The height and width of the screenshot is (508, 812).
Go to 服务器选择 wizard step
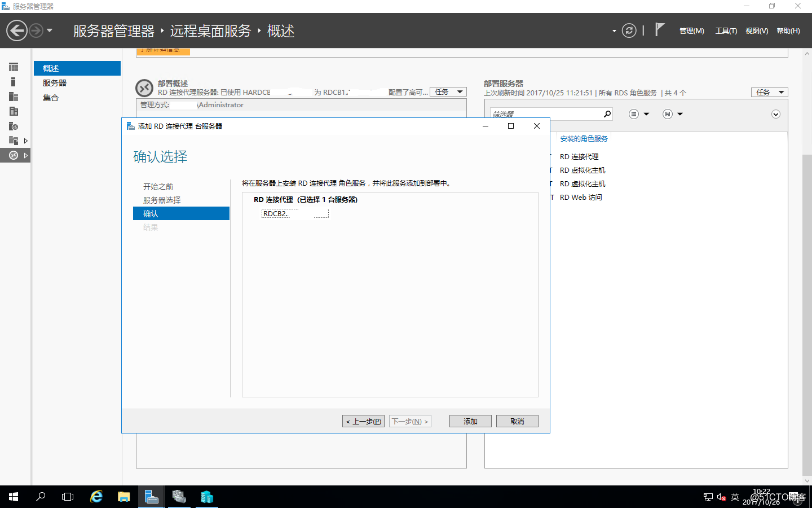pyautogui.click(x=162, y=200)
